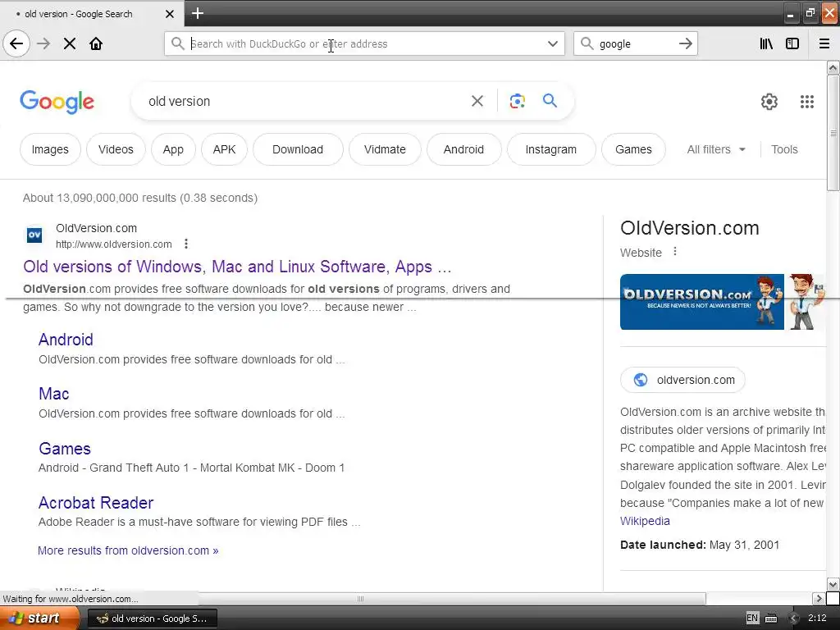
Task: Open a new browser tab
Action: click(197, 13)
